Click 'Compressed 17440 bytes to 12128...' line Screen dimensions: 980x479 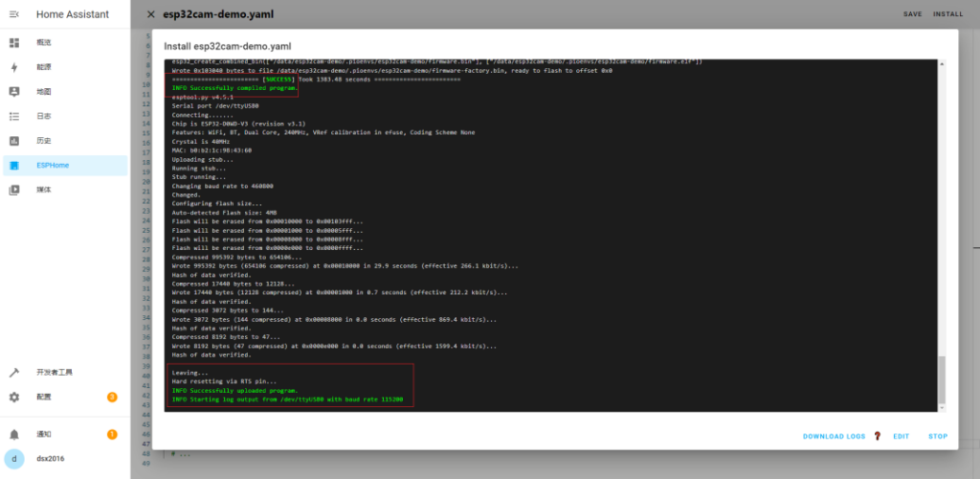pos(233,284)
